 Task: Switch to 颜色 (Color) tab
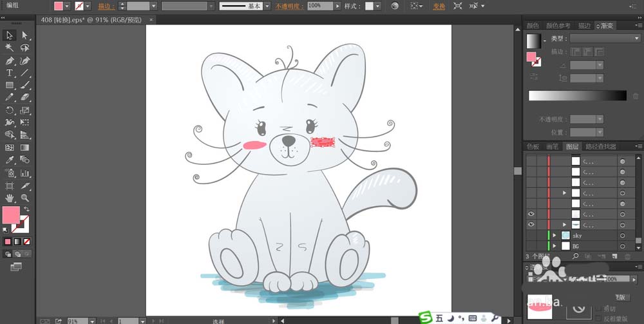pyautogui.click(x=533, y=26)
